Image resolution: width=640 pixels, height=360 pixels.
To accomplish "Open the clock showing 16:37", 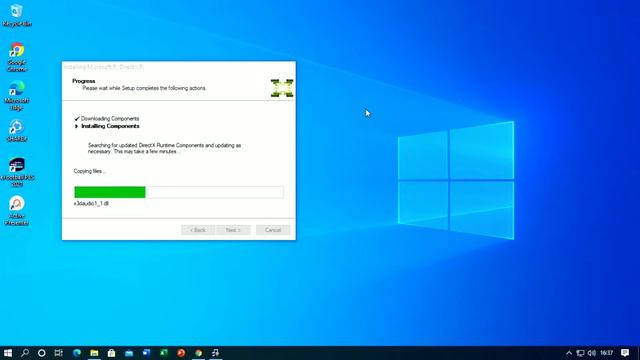I will pos(607,353).
